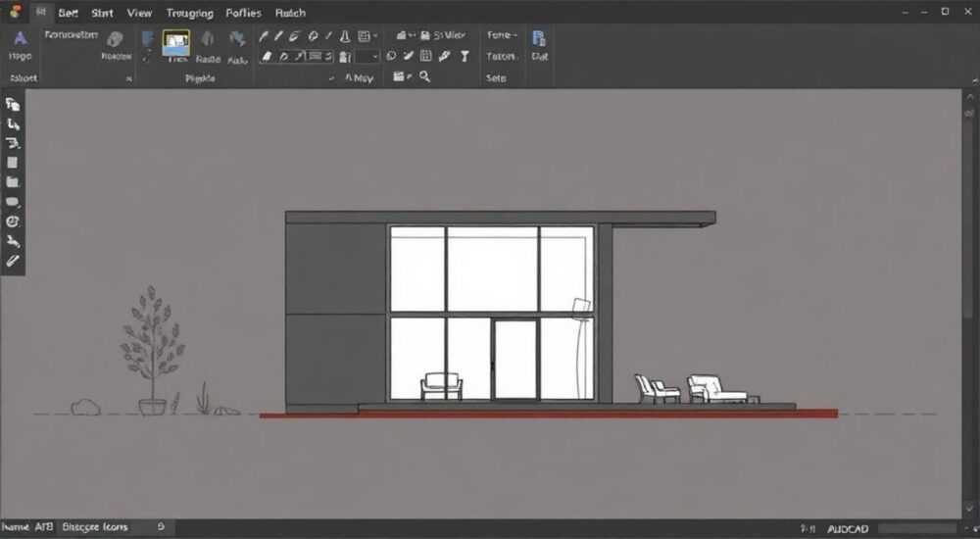This screenshot has height=539, width=980.
Task: Open the Fone dropdown in ribbon
Action: (x=502, y=35)
